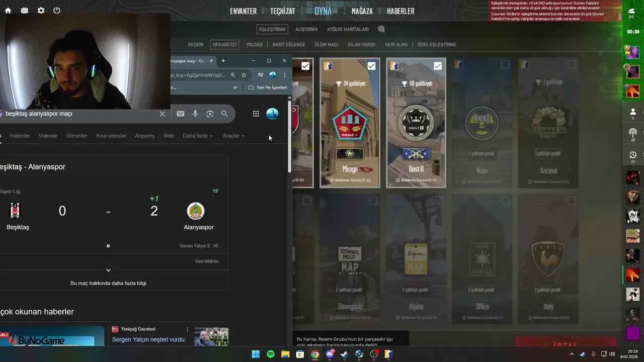Open Chrome profile avatar in toolbar
The width and height of the screenshot is (644, 362).
pyautogui.click(x=272, y=75)
